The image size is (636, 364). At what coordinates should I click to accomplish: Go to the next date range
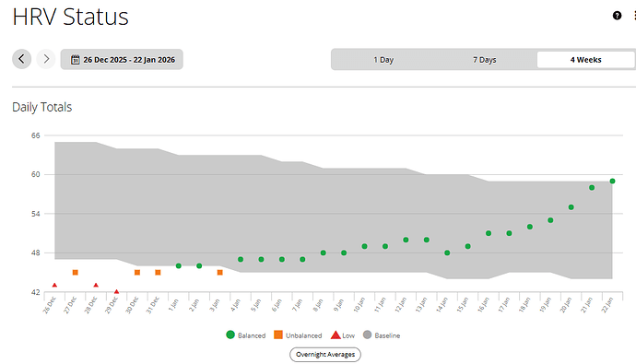(46, 59)
